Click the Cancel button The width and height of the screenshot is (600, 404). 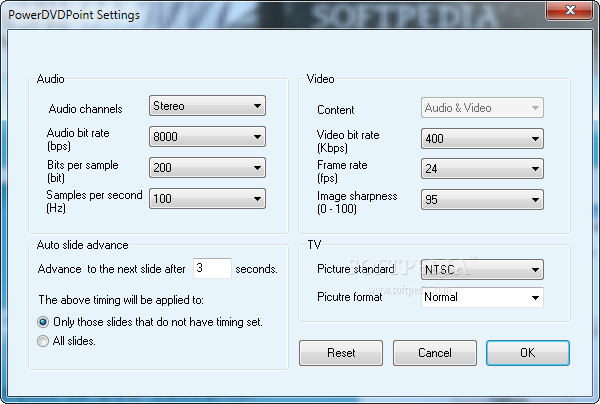point(435,353)
